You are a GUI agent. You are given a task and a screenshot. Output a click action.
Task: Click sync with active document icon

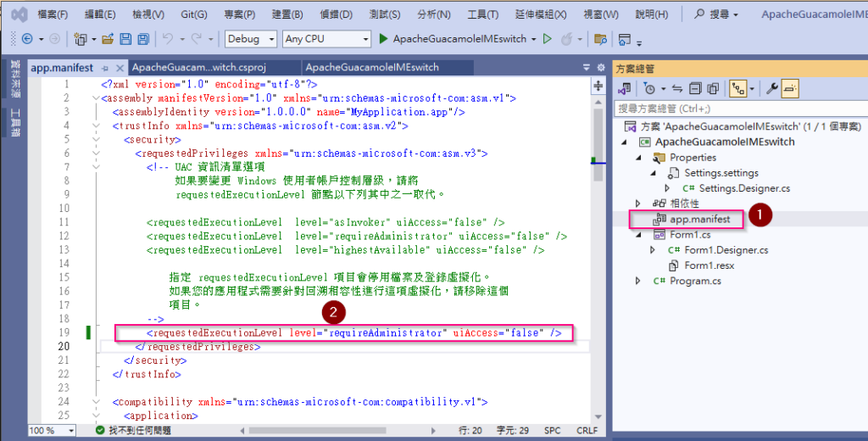(677, 89)
